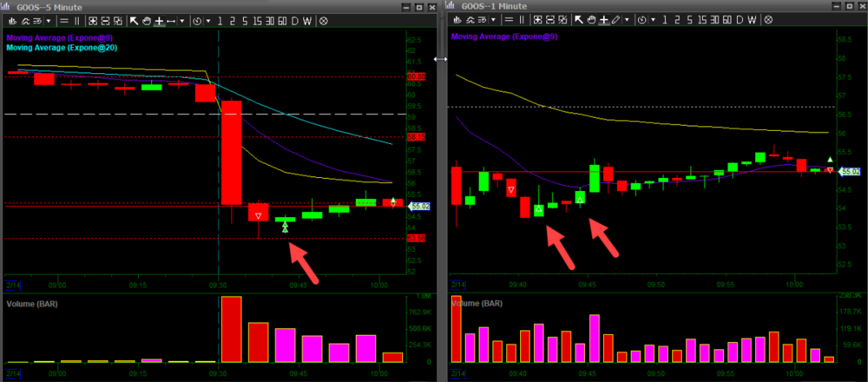Click Moving Average (Expone@9) label in 1 Minute chart
Image resolution: width=868 pixels, height=382 pixels.
504,36
